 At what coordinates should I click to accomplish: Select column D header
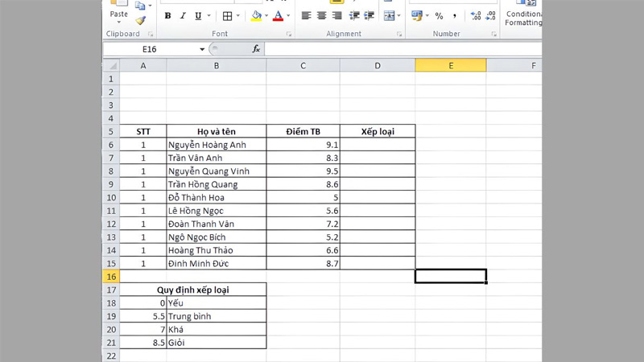(x=378, y=66)
